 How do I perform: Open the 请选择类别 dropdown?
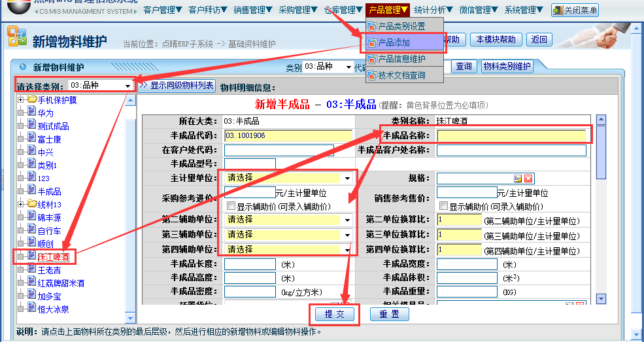(x=126, y=86)
